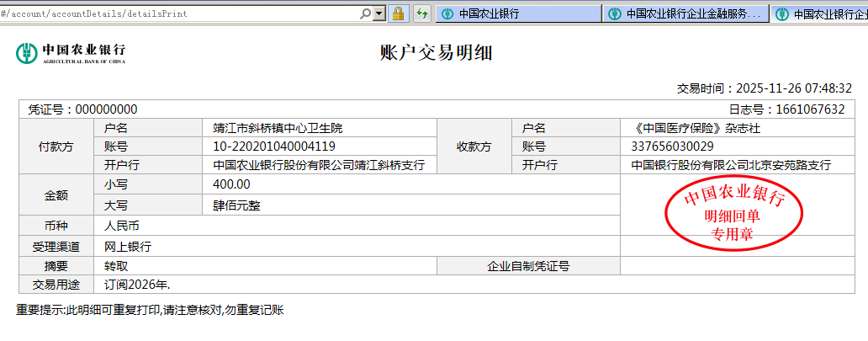Click the 重要提示 reminder text at bottom
The image size is (868, 341).
click(150, 310)
